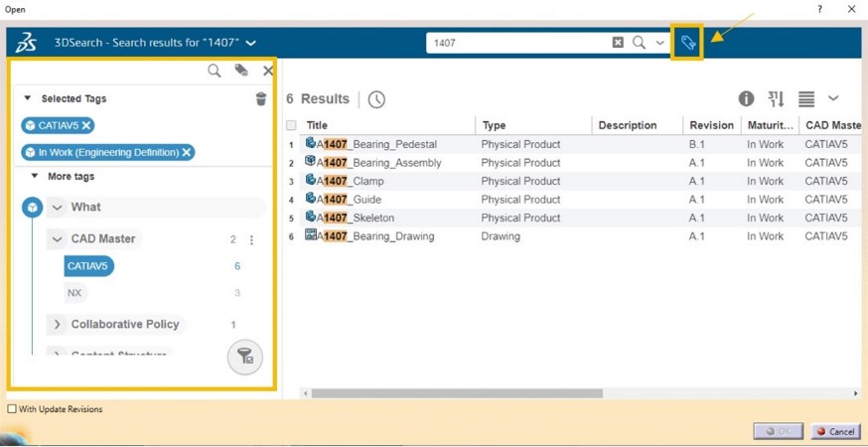Delete all selected tags with trash icon
This screenshot has width=868, height=447.
[261, 98]
